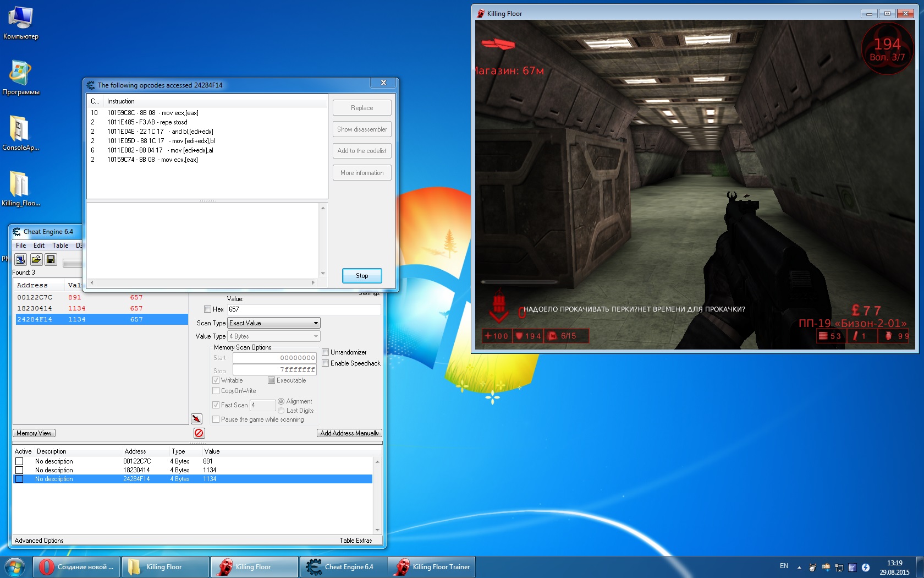Click the EN language indicator
The height and width of the screenshot is (578, 924).
coord(784,566)
